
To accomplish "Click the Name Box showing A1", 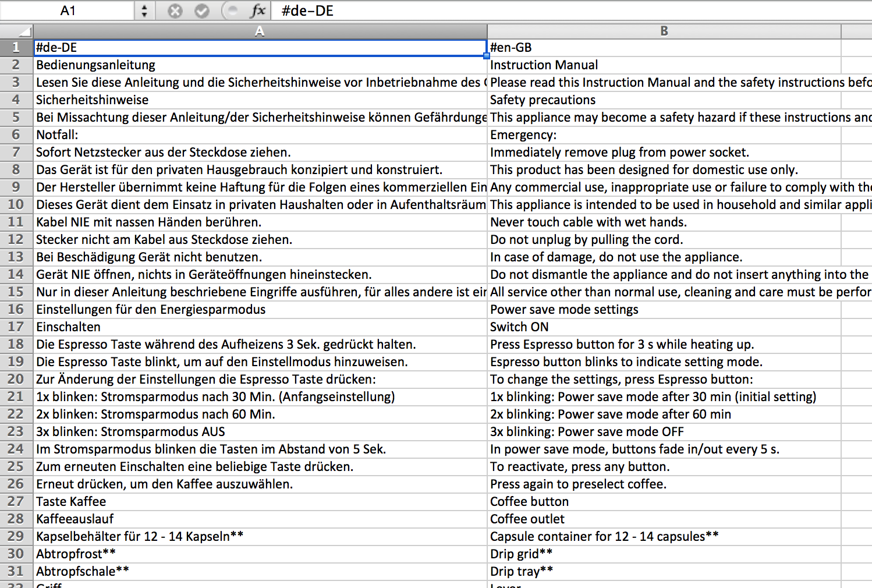I will tap(68, 11).
